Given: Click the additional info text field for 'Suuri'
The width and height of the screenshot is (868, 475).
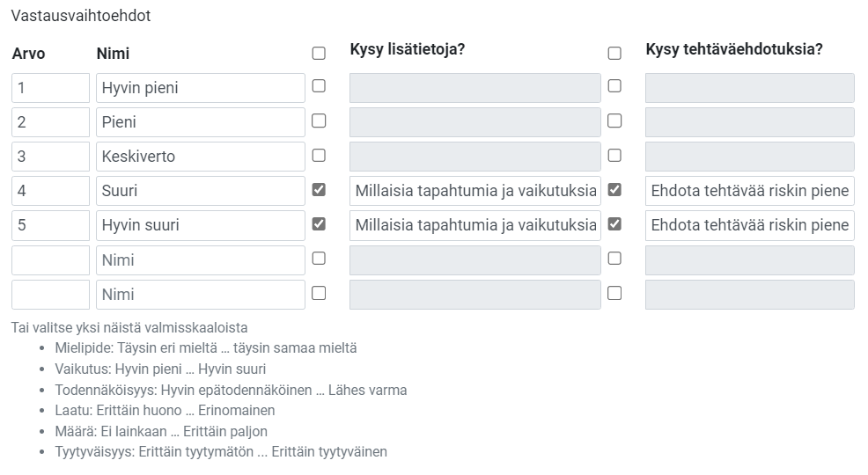Looking at the screenshot, I should (x=475, y=191).
